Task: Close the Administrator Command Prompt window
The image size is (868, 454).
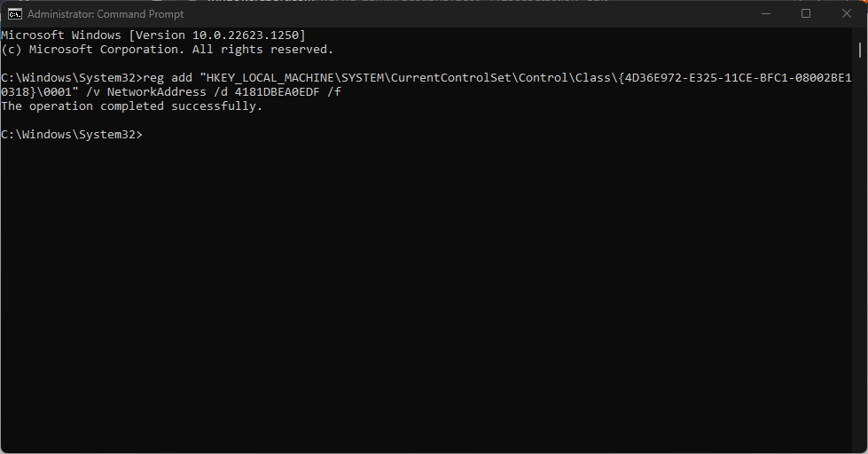Action: pos(847,14)
